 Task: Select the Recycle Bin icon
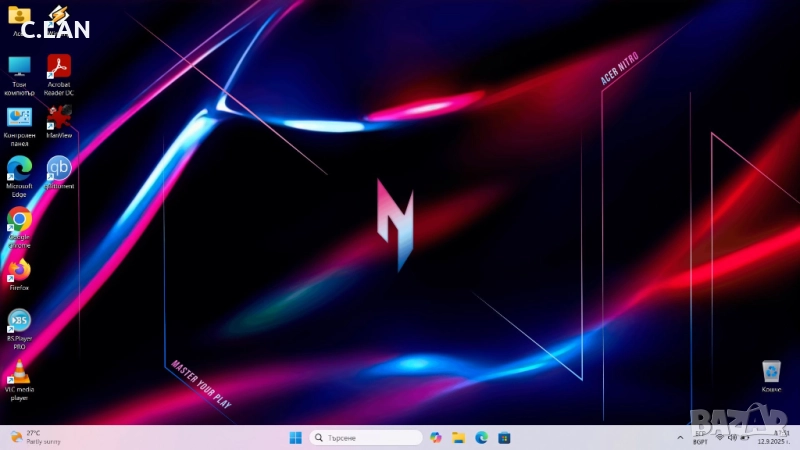(771, 372)
